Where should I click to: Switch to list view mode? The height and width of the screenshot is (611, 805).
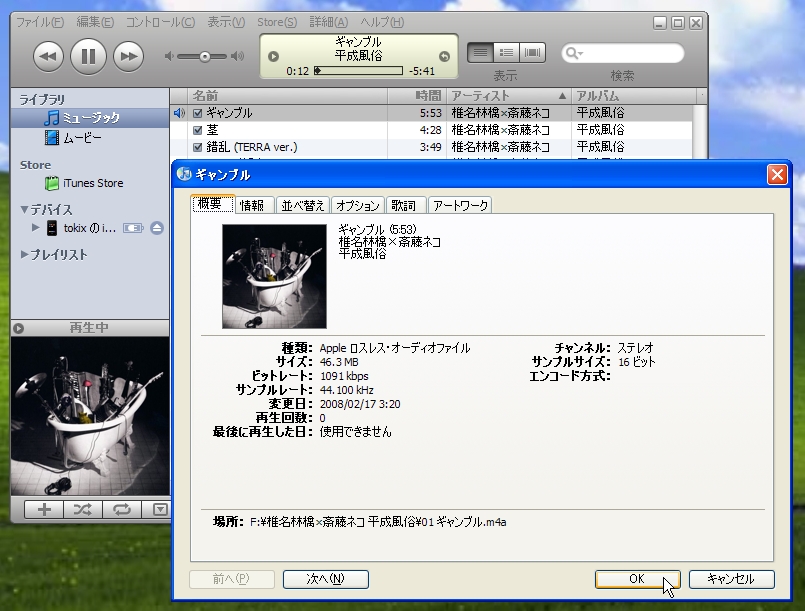[x=480, y=52]
